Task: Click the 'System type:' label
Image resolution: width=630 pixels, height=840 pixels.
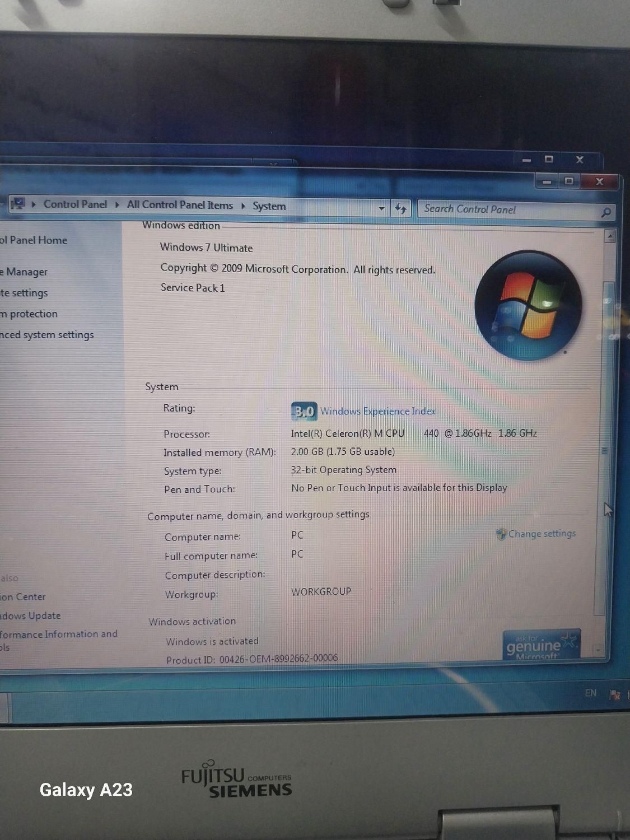Action: pyautogui.click(x=193, y=472)
